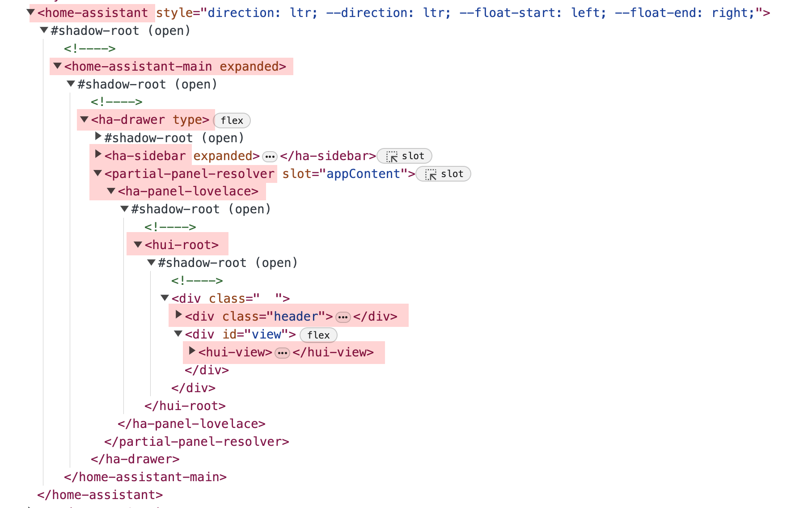
Task: Select the comment node above ha-drawer
Action: (x=117, y=102)
